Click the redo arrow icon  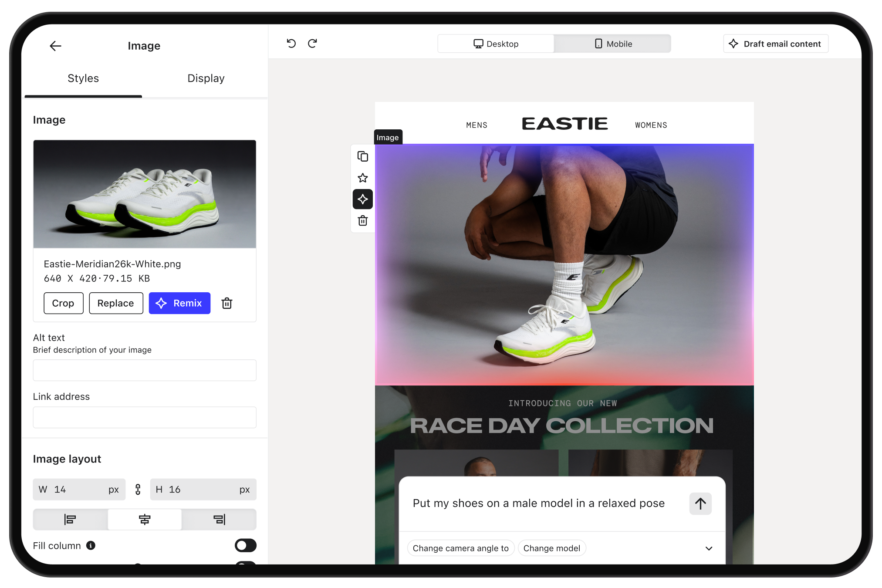(312, 44)
